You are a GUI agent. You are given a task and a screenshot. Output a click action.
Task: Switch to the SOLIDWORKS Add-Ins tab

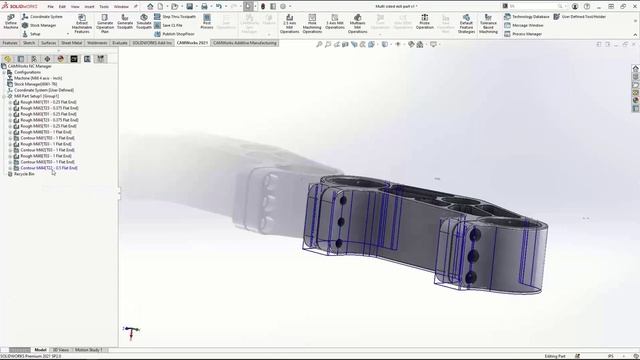point(152,43)
